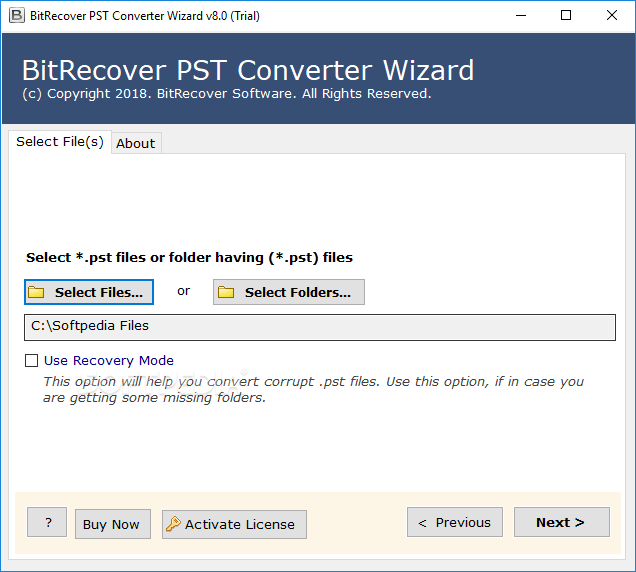
Task: Click the Select Folders... button
Action: (x=289, y=292)
